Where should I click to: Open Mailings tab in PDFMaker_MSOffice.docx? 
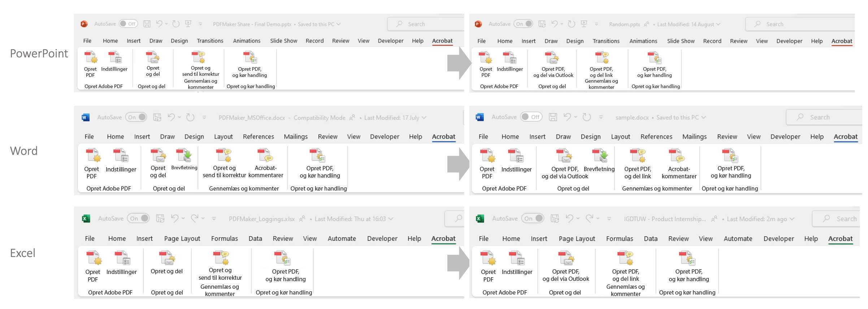coord(296,136)
